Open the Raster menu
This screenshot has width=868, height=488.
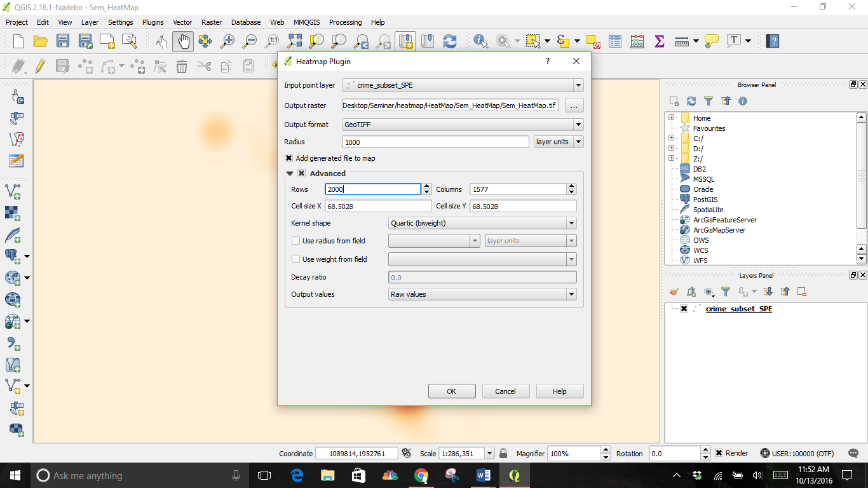[x=212, y=22]
